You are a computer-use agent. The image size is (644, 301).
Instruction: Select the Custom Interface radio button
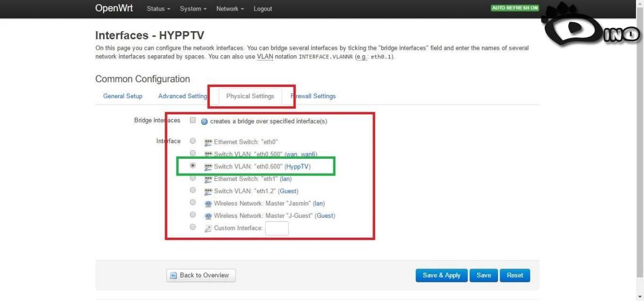tap(193, 227)
